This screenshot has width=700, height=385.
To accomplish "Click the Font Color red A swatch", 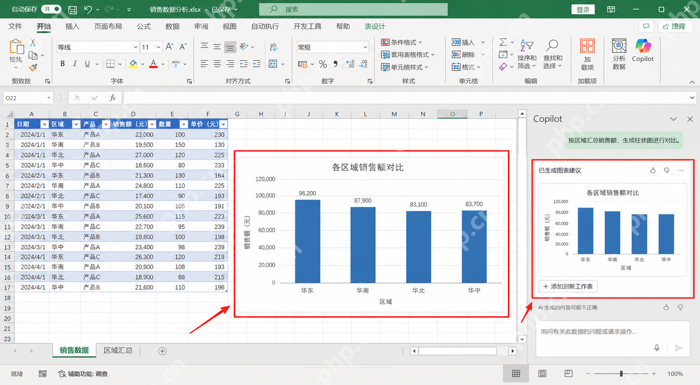I will click(x=154, y=64).
